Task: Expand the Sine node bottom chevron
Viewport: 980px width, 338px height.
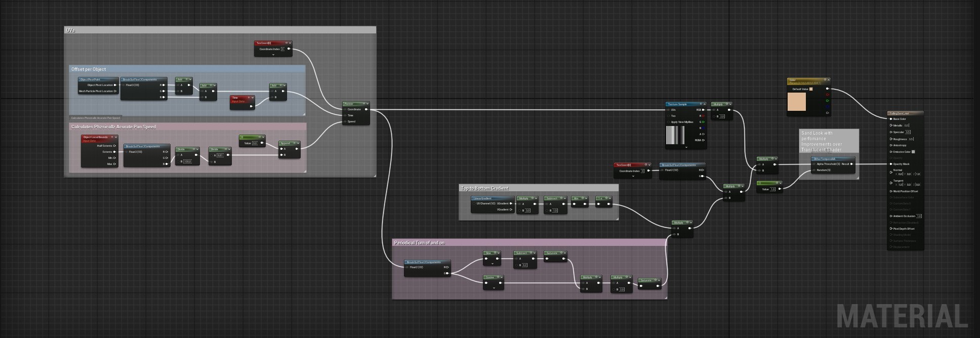Action: (x=493, y=264)
